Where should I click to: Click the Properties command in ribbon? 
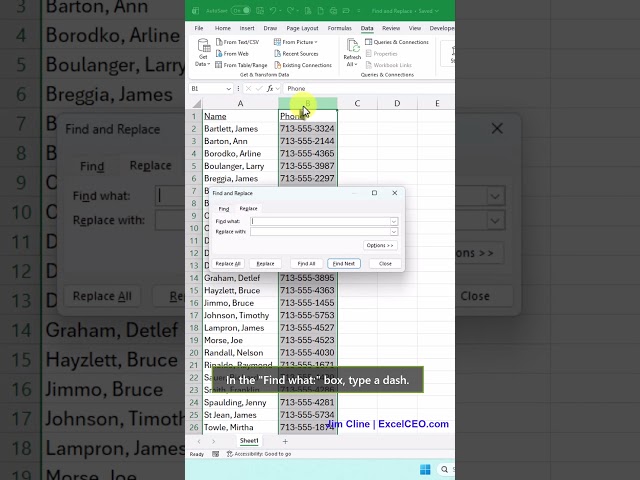[x=381, y=53]
